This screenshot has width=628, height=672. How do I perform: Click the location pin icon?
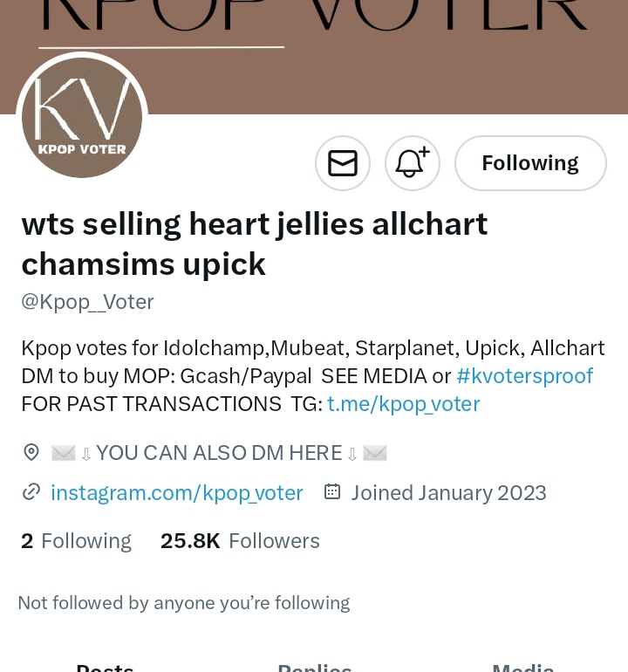pos(31,453)
